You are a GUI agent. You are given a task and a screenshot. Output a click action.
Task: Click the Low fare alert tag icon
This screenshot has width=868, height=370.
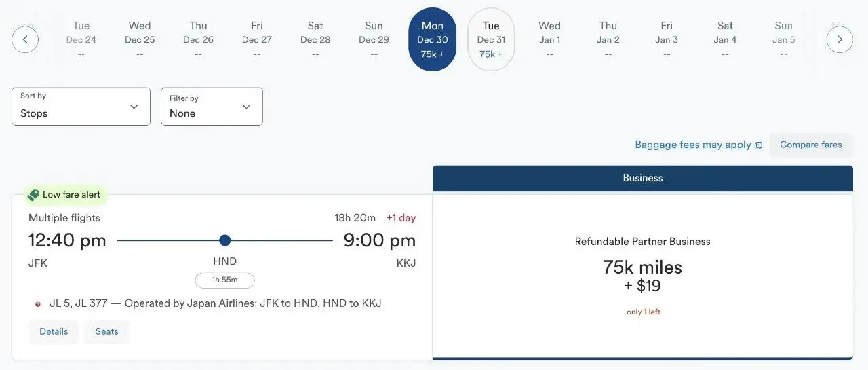[33, 195]
